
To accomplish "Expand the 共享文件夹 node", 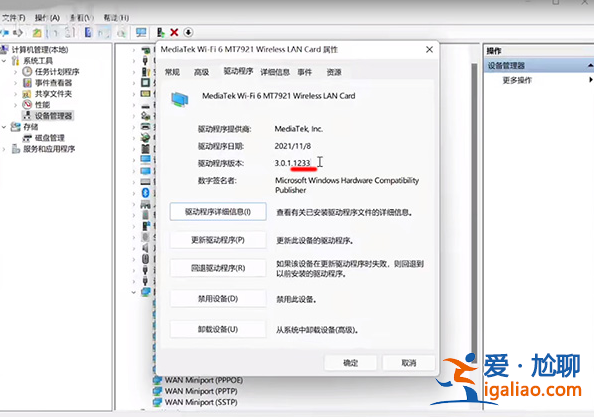I will (16, 94).
